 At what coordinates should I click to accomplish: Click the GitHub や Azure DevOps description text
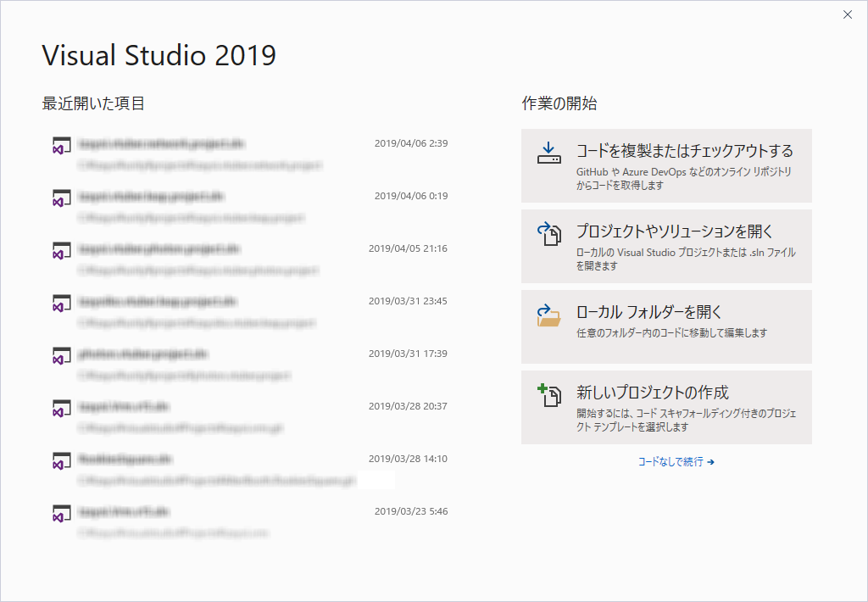pos(684,178)
